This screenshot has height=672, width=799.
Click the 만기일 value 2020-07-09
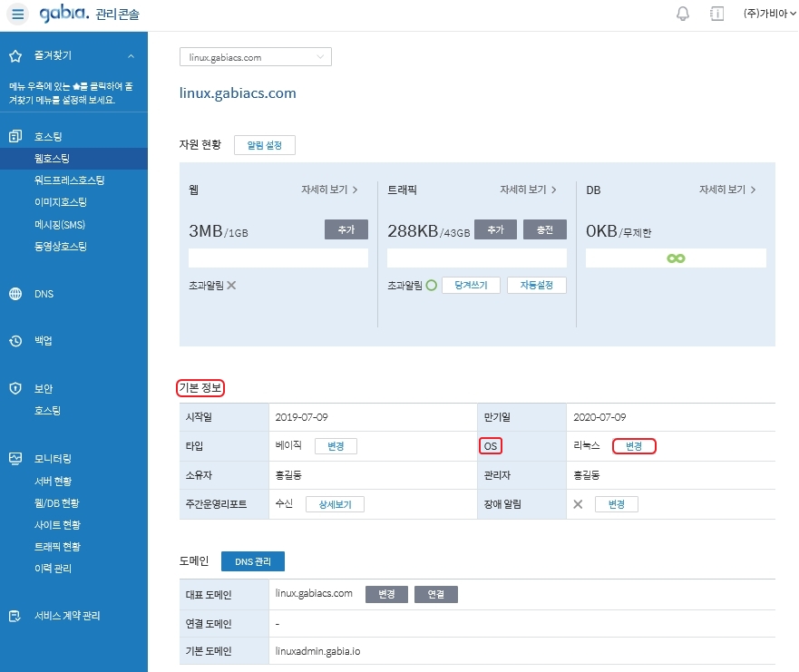[x=599, y=417]
